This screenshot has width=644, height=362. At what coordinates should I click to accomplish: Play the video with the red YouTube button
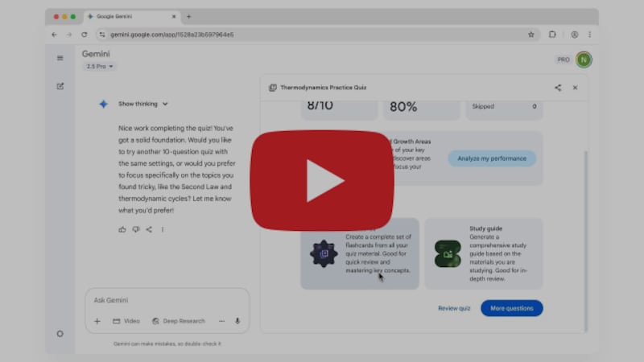tap(322, 180)
